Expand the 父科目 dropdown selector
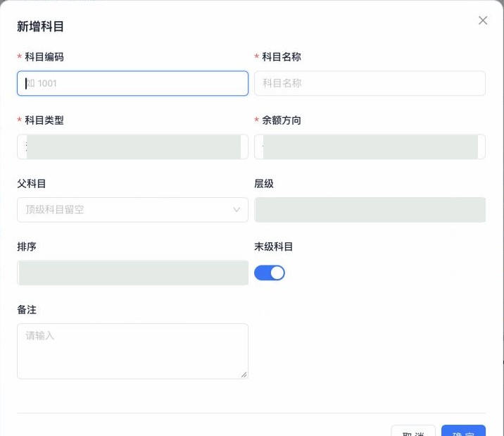The image size is (504, 436). click(132, 210)
